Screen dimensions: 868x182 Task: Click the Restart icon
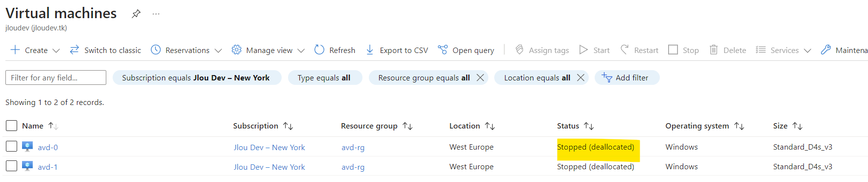pyautogui.click(x=625, y=50)
